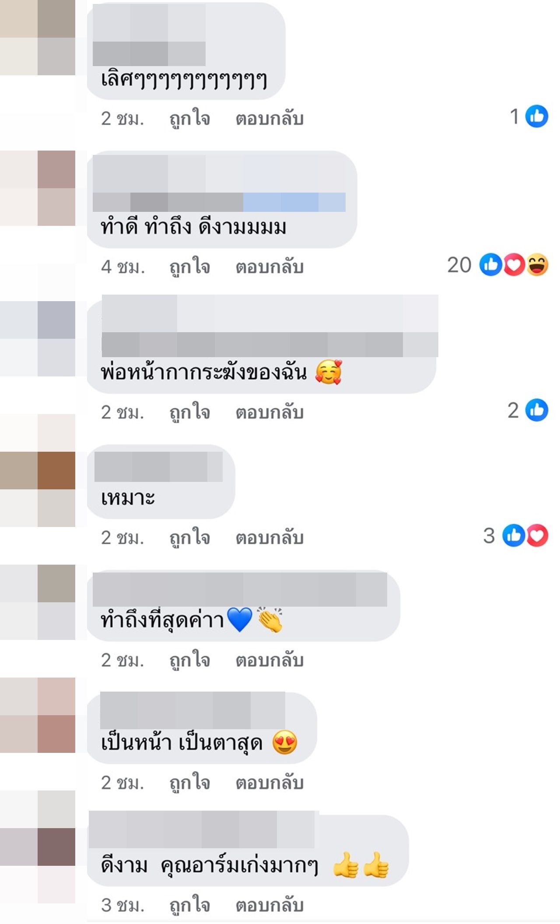
Task: Click avatar of the เลิศๆๆ commenter
Action: pyautogui.click(x=38, y=38)
